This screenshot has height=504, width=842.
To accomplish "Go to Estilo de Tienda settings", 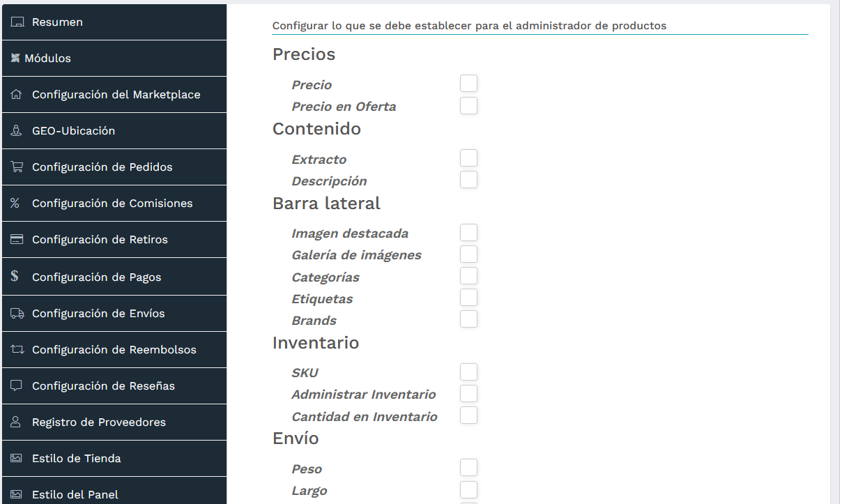I will pos(114,458).
